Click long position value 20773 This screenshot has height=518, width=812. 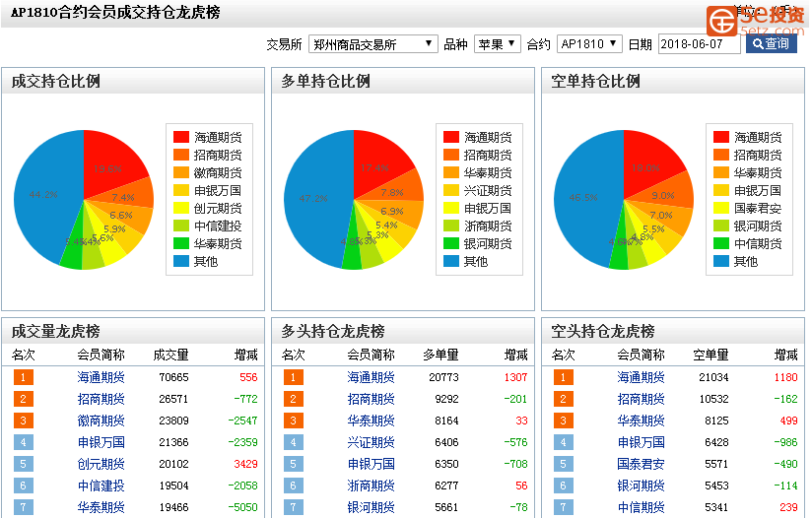[x=443, y=377]
